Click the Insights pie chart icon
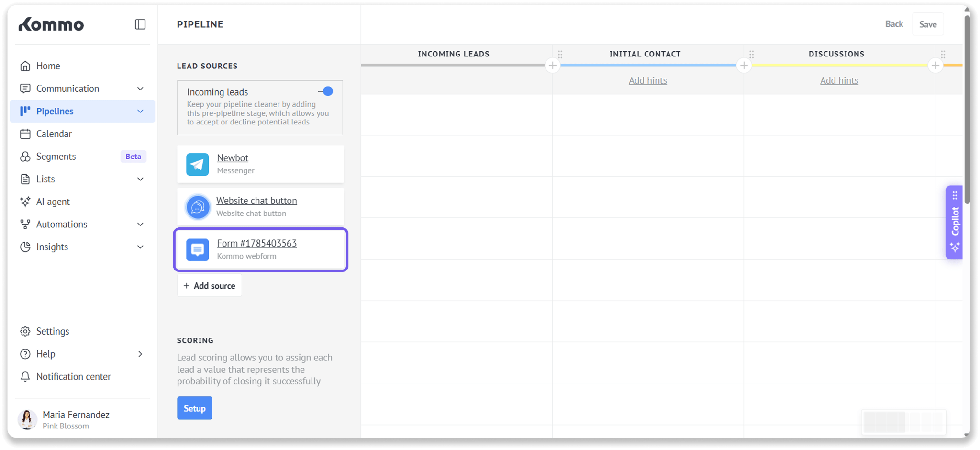Viewport: 980px width, 450px height. click(25, 247)
